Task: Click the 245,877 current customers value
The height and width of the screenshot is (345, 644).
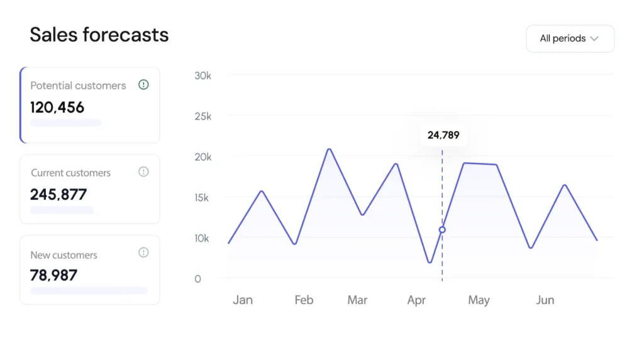Action: click(58, 194)
